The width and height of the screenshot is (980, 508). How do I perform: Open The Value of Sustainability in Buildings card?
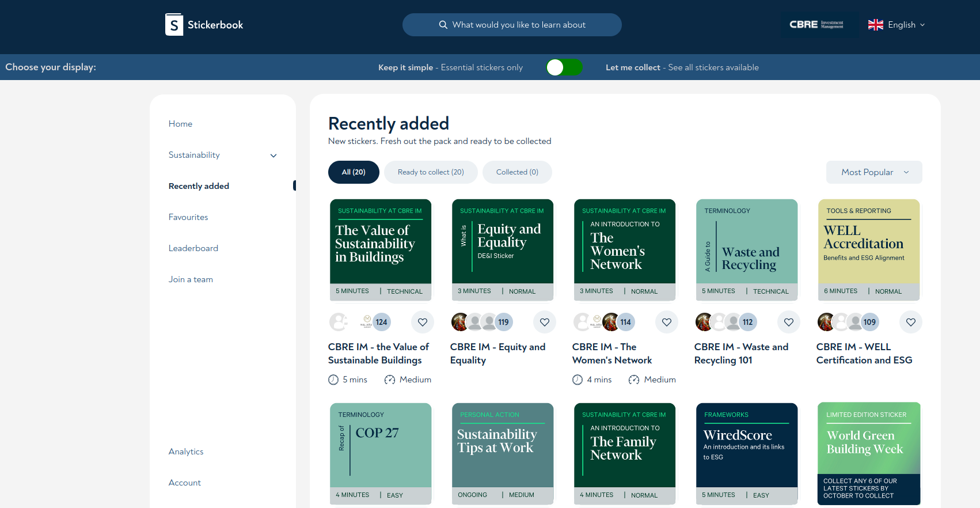(x=381, y=250)
